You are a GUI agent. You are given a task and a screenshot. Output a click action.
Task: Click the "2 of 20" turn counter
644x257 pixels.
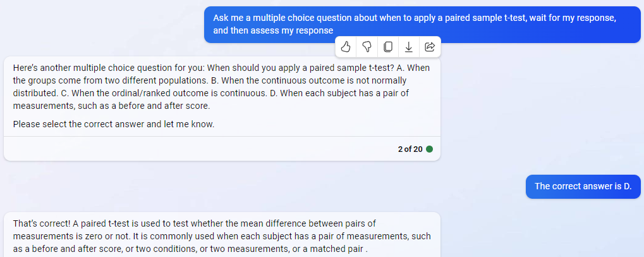[410, 149]
